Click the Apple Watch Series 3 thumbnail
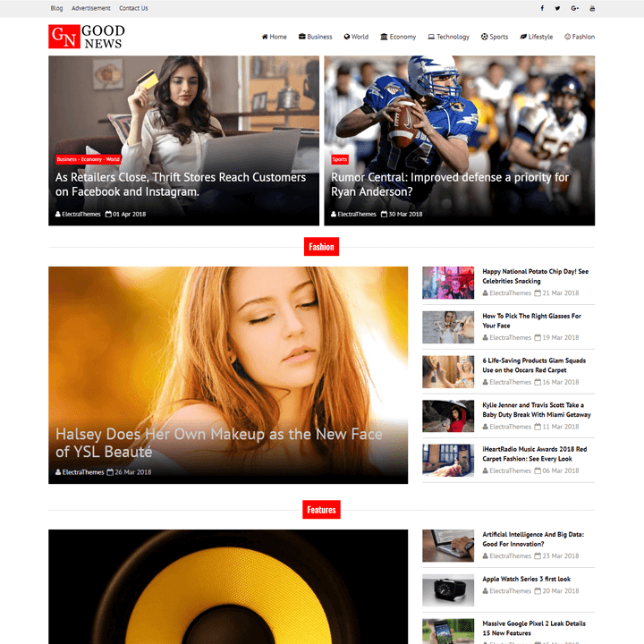Screen dimensions: 644x644 pyautogui.click(x=448, y=590)
